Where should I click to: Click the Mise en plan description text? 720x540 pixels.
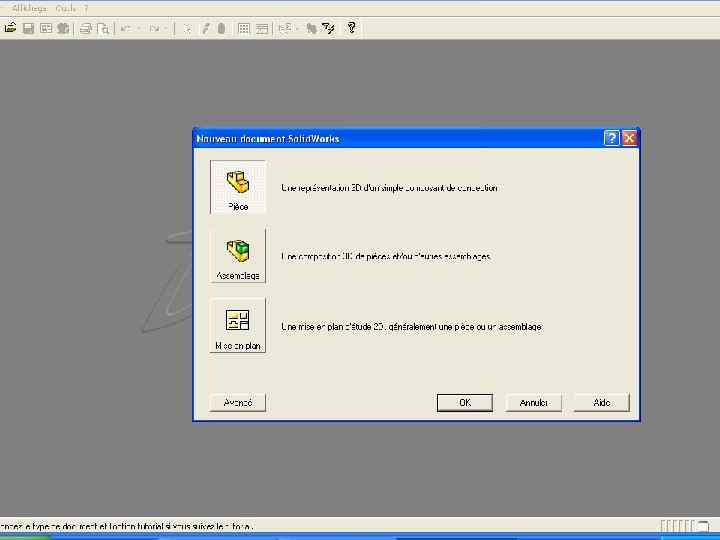point(411,327)
